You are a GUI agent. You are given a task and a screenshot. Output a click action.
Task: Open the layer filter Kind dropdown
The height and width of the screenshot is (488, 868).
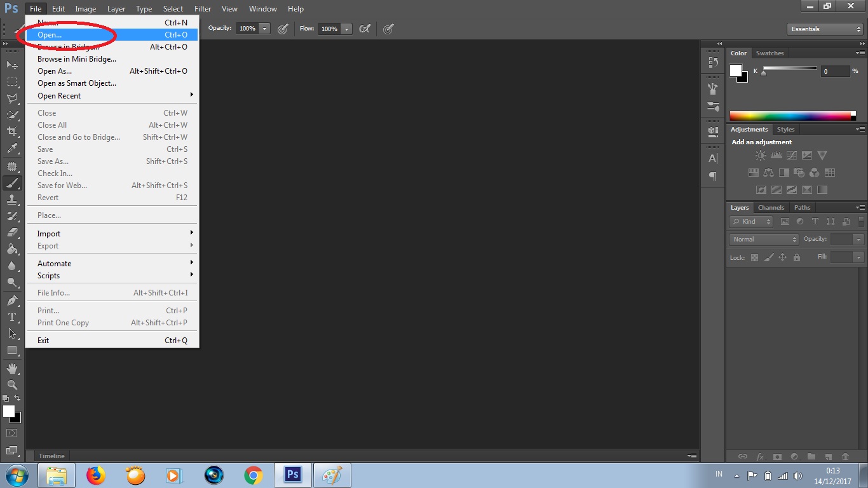pyautogui.click(x=751, y=222)
